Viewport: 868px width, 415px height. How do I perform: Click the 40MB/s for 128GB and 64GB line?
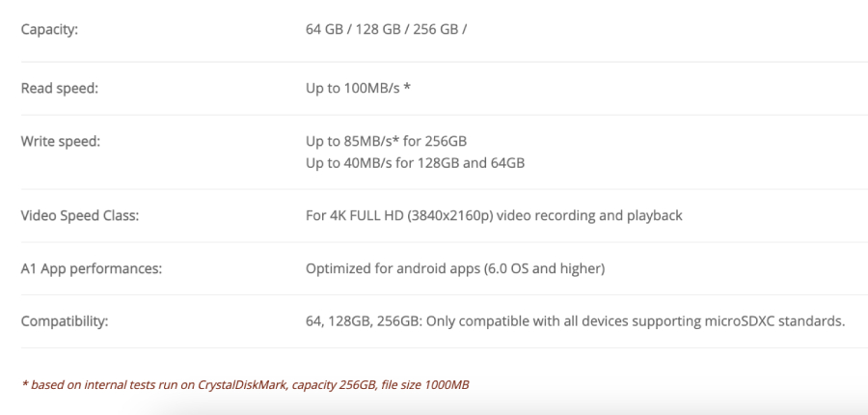coord(415,162)
